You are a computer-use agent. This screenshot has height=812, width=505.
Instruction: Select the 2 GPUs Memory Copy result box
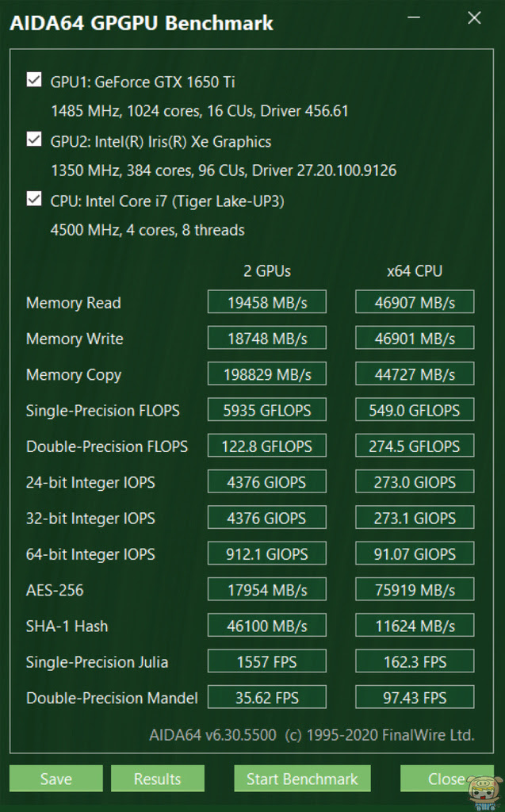click(266, 374)
